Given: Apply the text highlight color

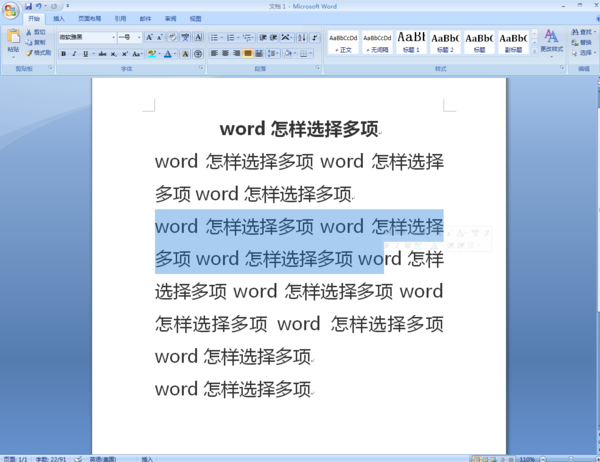Looking at the screenshot, I should [152, 54].
